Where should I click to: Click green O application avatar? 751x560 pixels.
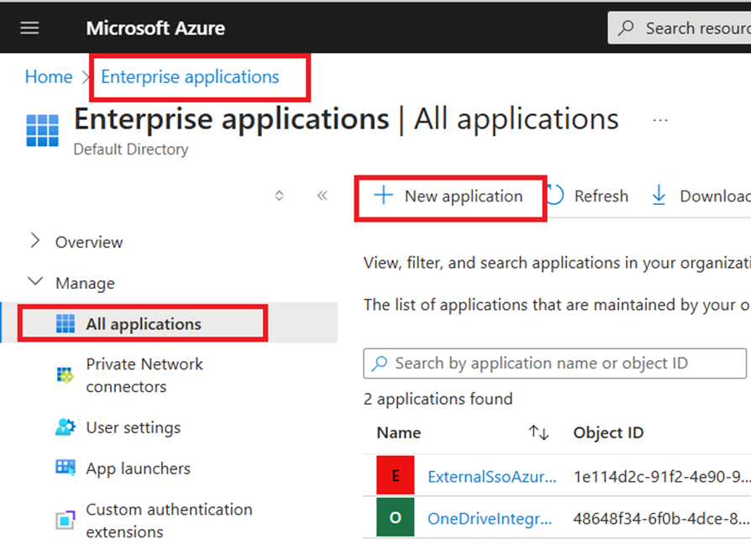click(395, 517)
